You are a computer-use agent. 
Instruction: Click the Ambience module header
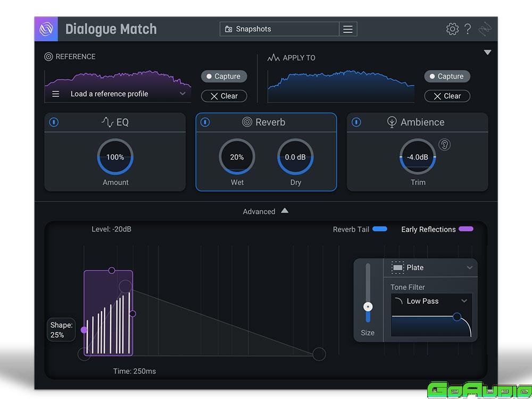pyautogui.click(x=417, y=122)
